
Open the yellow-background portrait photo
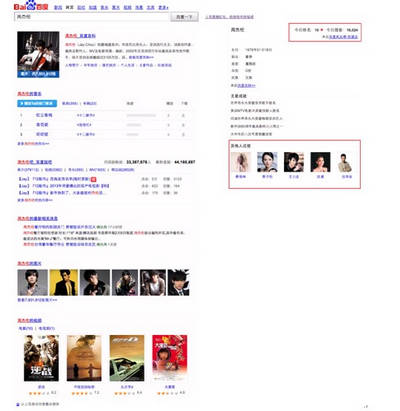(64, 283)
